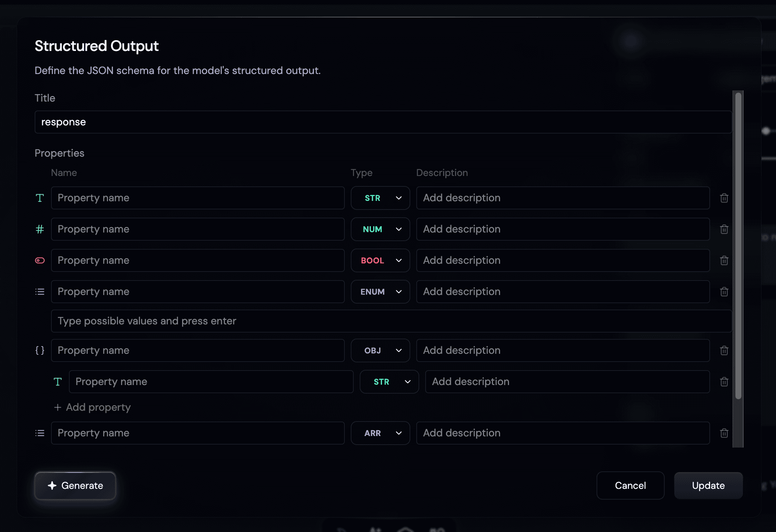
Task: Expand the ENUM type dropdown
Action: tap(380, 292)
